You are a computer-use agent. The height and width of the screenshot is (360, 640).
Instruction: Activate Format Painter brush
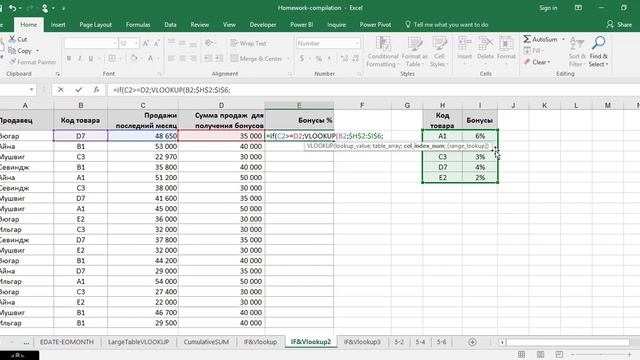(x=33, y=62)
